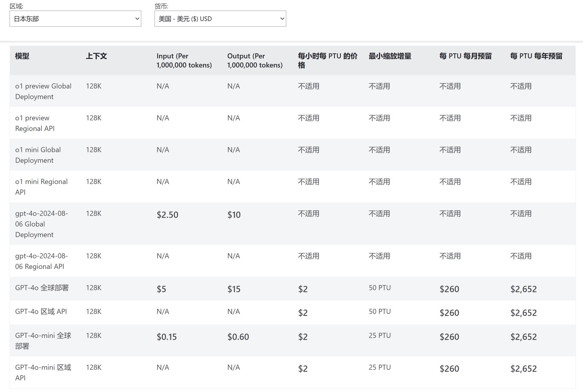Viewport: 583px width, 392px height.
Task: Open the 货币 dropdown showing 美国 - 美元 ($) USD
Action: click(x=220, y=18)
